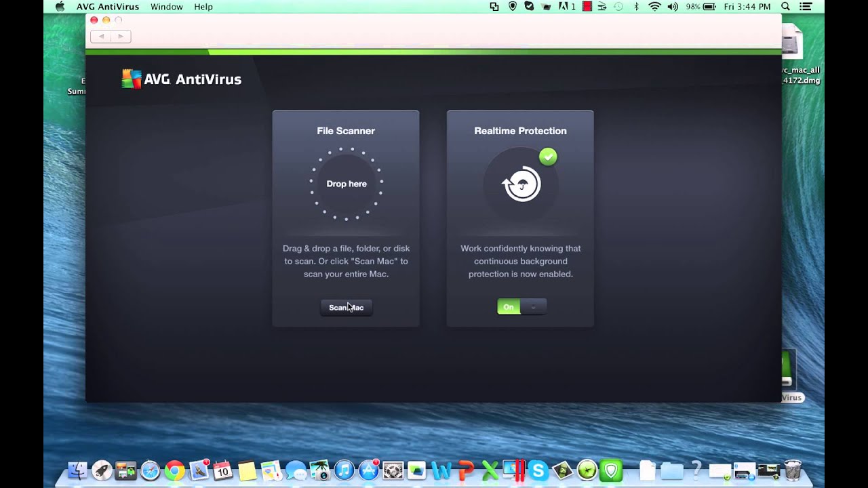Screen dimensions: 868x488
Task: Open Finder from the Dock
Action: coord(78,470)
